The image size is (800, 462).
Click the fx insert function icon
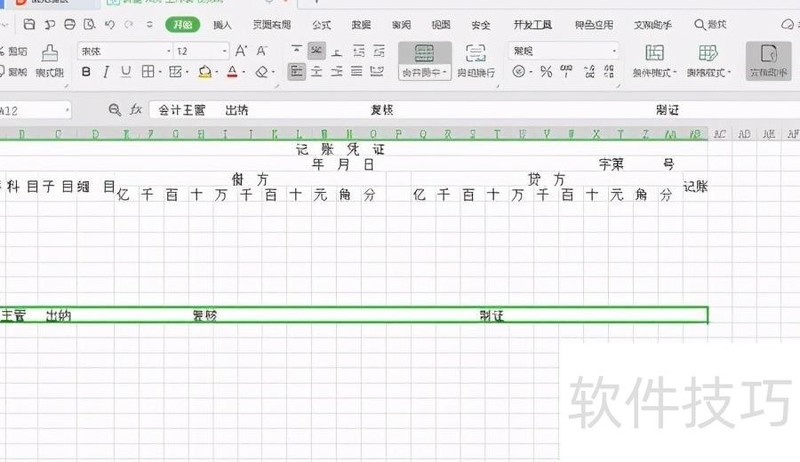[135, 109]
